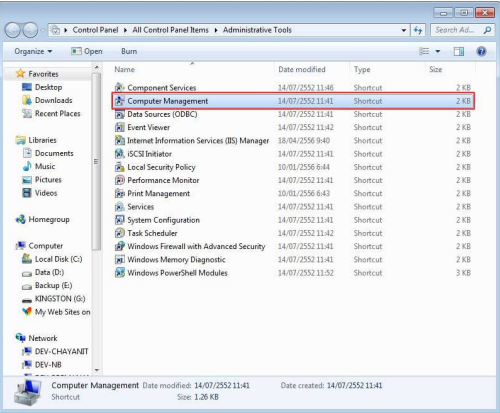Click the Administrative Tools breadcrumb
Viewport: 500px width, 413px height.
(x=257, y=30)
